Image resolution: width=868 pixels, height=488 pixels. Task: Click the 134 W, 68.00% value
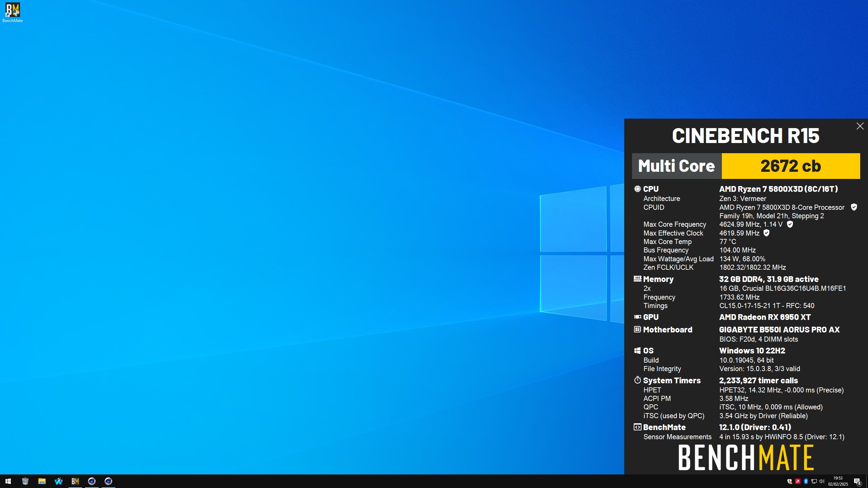click(x=742, y=259)
